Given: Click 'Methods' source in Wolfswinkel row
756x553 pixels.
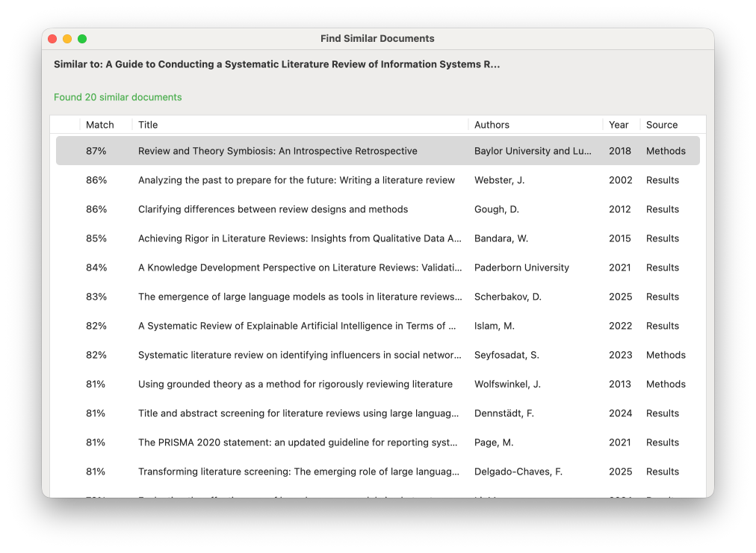Looking at the screenshot, I should click(x=666, y=384).
